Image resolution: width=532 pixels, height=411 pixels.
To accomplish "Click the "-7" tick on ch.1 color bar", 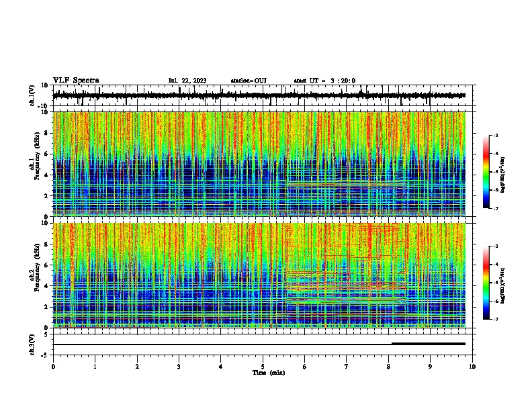I will tap(495, 208).
